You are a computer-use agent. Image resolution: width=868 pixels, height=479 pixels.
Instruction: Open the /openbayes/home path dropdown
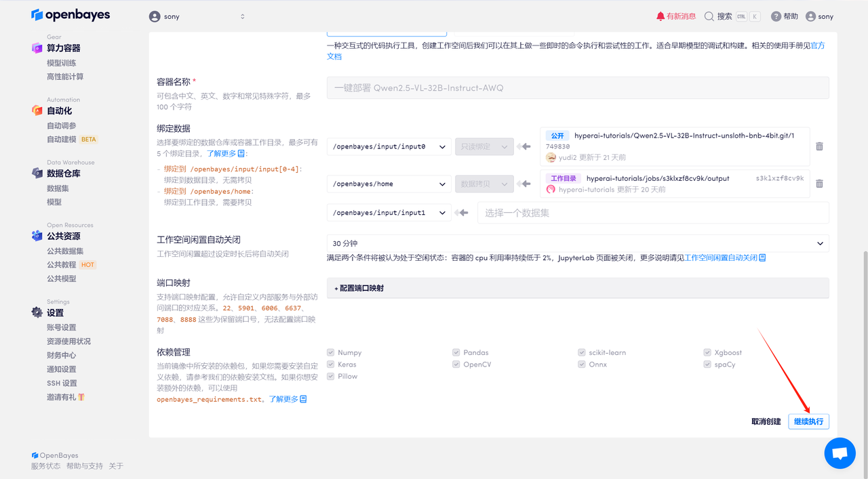(x=389, y=184)
